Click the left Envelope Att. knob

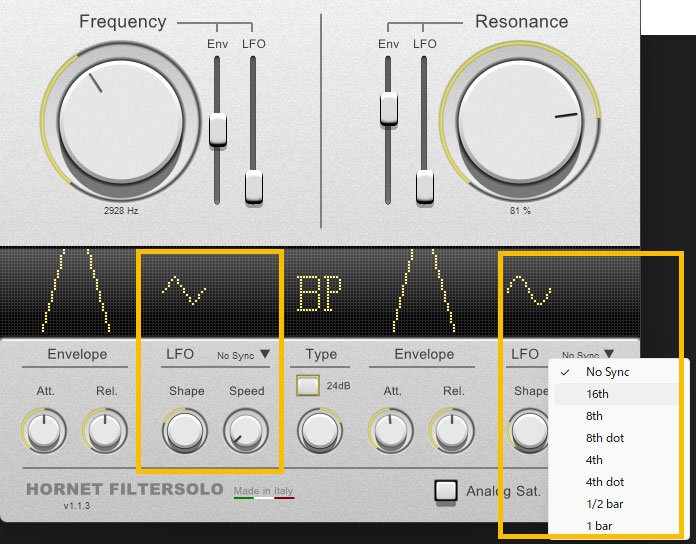point(44,430)
